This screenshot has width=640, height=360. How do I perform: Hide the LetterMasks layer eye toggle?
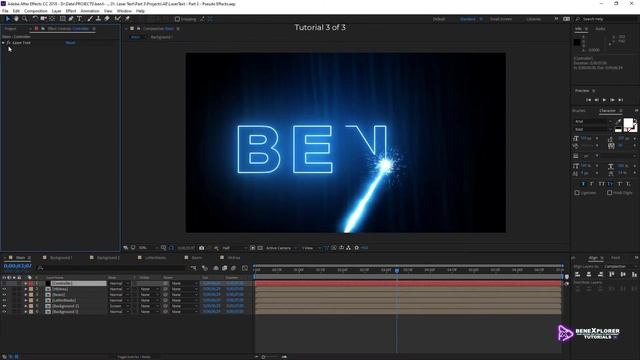point(4,300)
